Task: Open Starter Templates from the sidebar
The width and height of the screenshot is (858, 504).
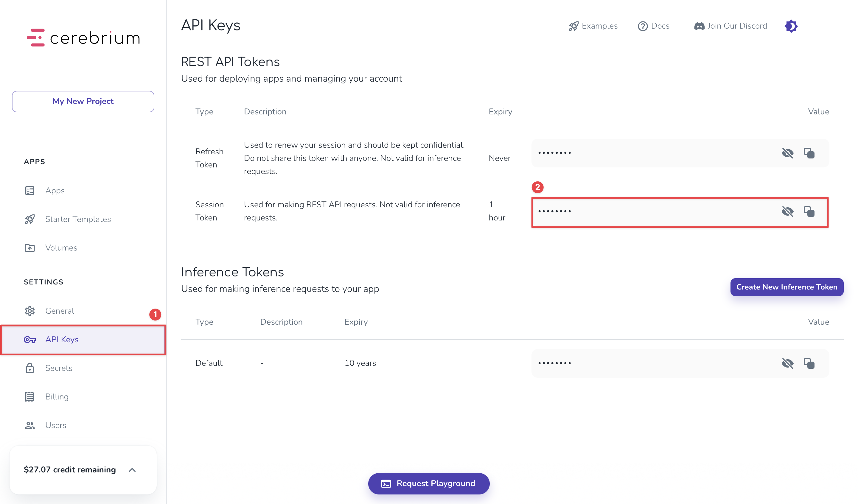Action: tap(78, 219)
